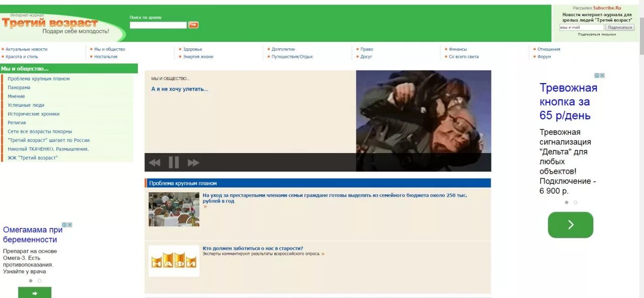Click the 'ваш e-mail' subscription field
Image resolution: width=644 pixels, height=298 pixels.
pyautogui.click(x=582, y=27)
